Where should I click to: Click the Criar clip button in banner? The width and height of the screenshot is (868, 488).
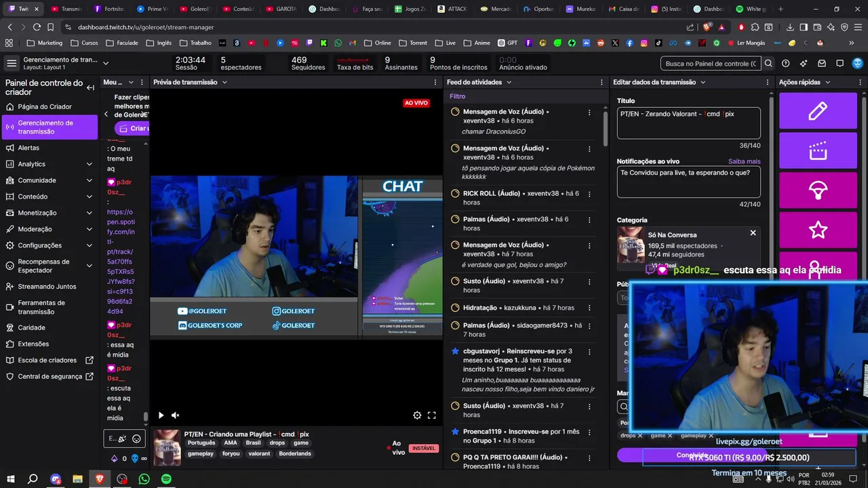click(x=133, y=128)
